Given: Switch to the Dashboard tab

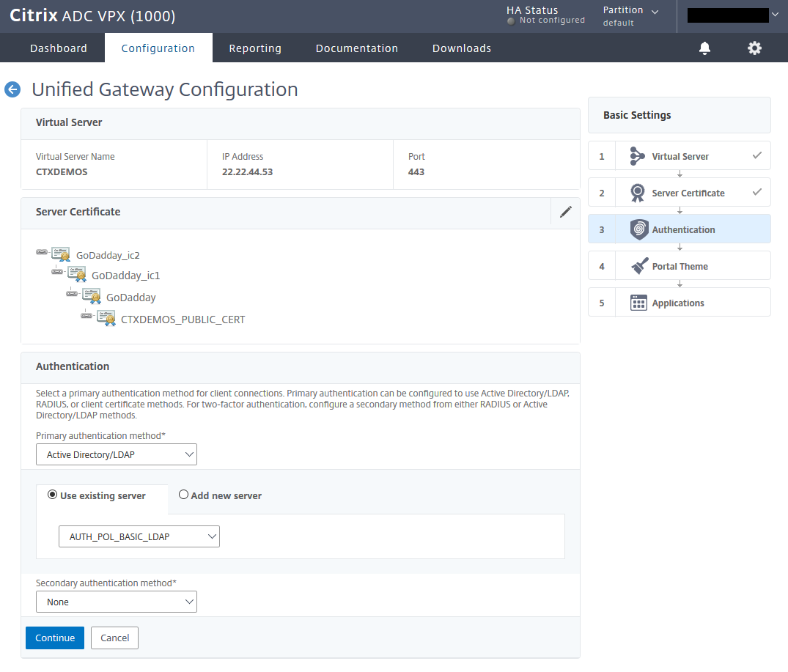Looking at the screenshot, I should tap(59, 48).
